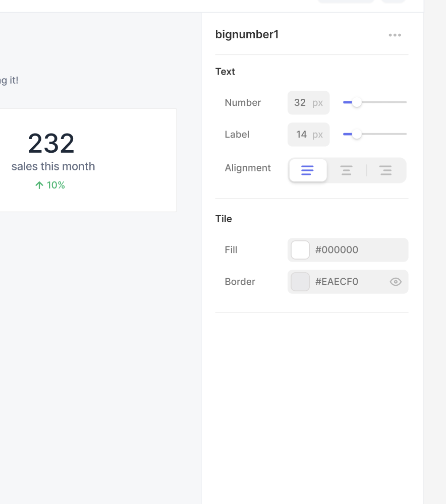
Task: Select right text alignment
Action: [385, 170]
